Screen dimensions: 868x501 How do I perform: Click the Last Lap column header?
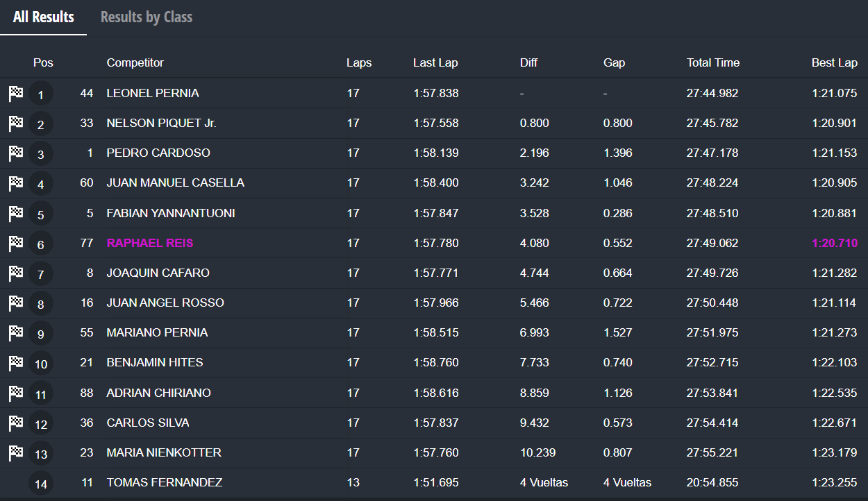[435, 62]
